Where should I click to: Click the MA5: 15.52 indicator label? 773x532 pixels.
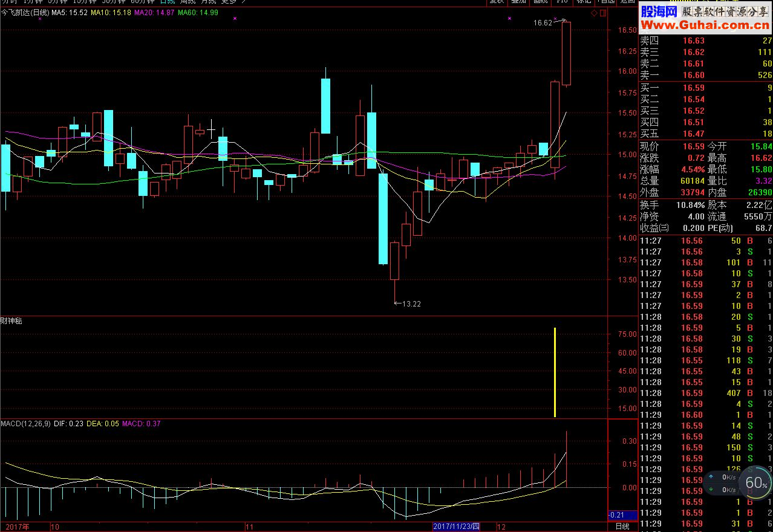(x=70, y=13)
